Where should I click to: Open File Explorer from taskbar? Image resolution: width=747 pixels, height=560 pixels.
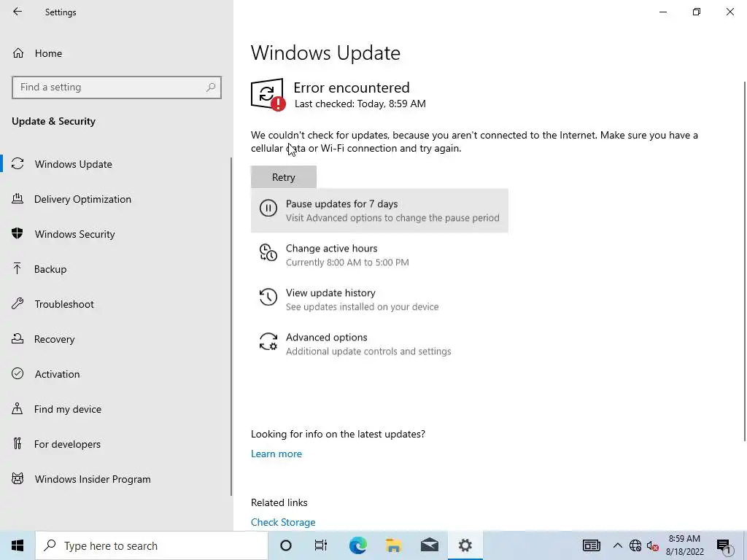coord(393,545)
